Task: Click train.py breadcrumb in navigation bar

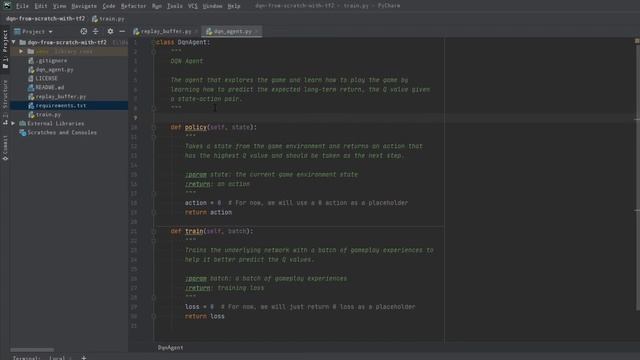Action: click(109, 19)
